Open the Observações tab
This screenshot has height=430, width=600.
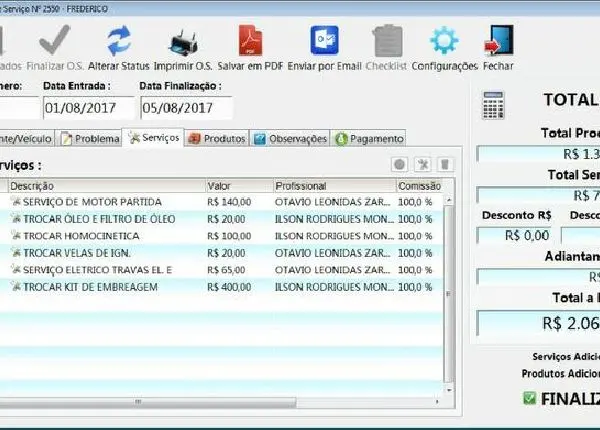(290, 138)
